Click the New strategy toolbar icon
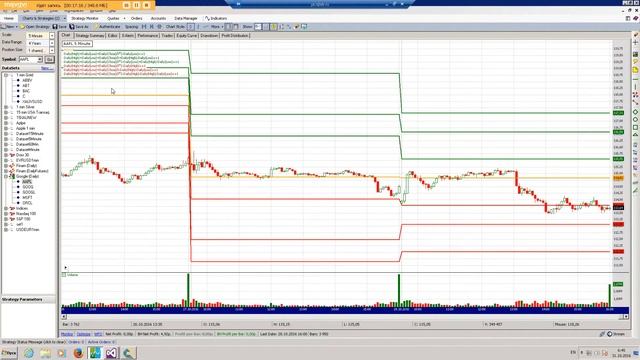 [x=3, y=27]
